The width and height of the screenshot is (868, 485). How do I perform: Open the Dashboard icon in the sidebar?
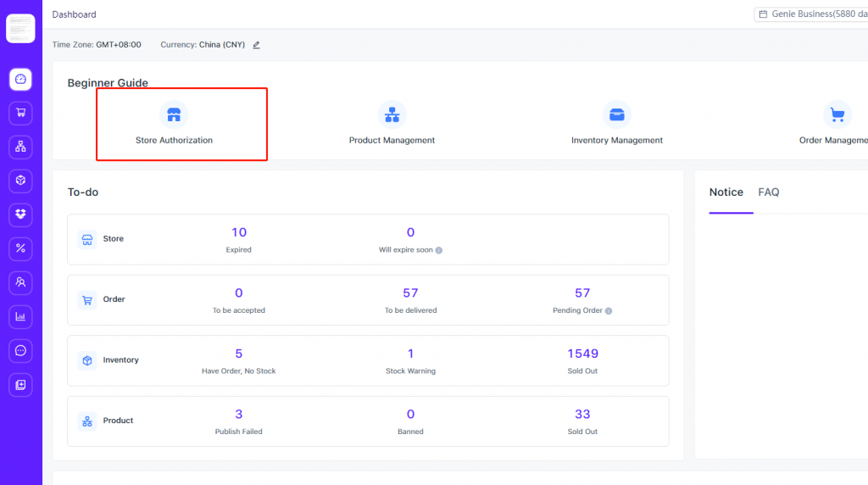[x=20, y=79]
